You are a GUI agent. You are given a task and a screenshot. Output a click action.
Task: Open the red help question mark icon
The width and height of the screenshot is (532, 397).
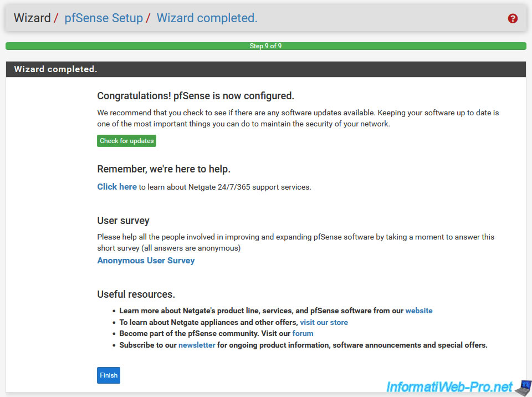pos(512,18)
